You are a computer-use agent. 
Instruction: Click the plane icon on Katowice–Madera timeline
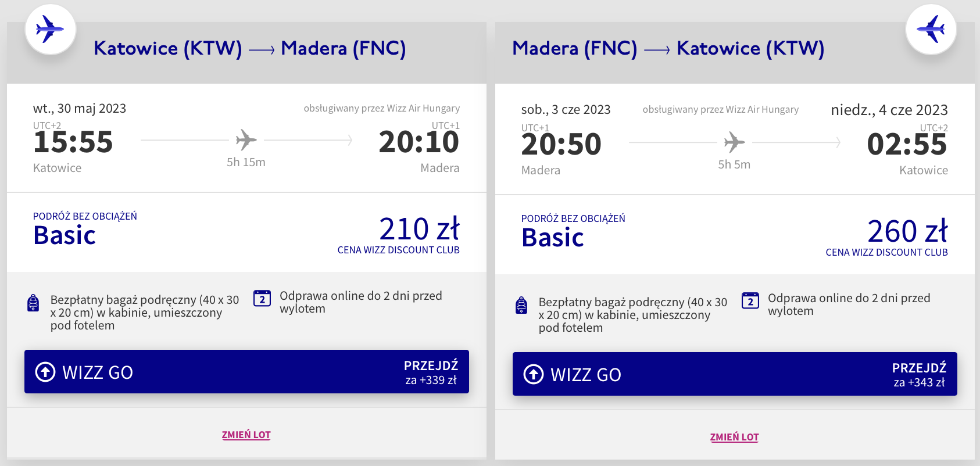(246, 140)
